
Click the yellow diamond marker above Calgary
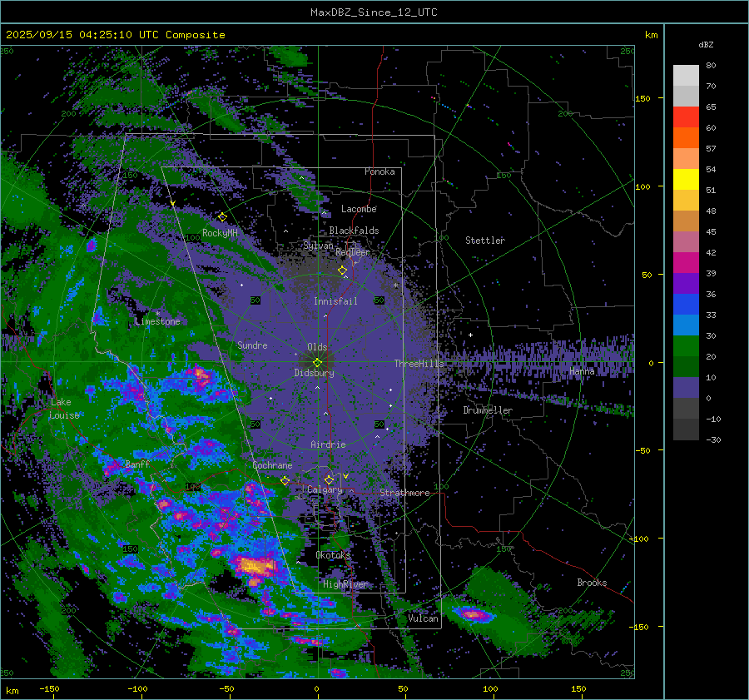point(329,479)
